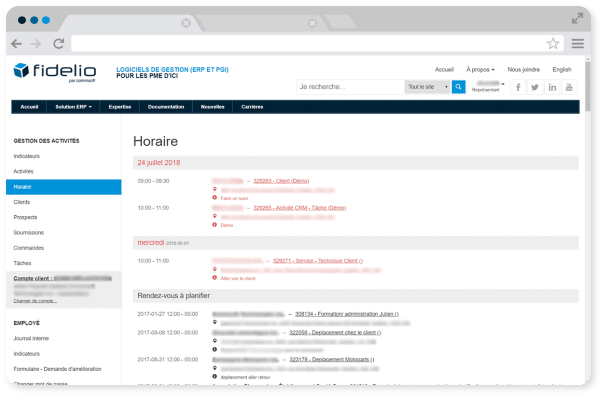Select Documentation in the navigation bar
This screenshot has width=603, height=397.
(166, 107)
